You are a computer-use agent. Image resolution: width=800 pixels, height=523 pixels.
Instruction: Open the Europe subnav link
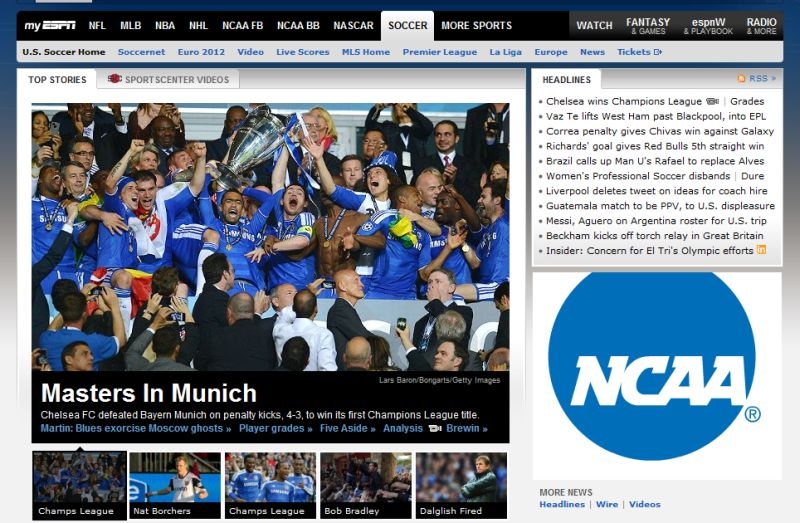[551, 52]
